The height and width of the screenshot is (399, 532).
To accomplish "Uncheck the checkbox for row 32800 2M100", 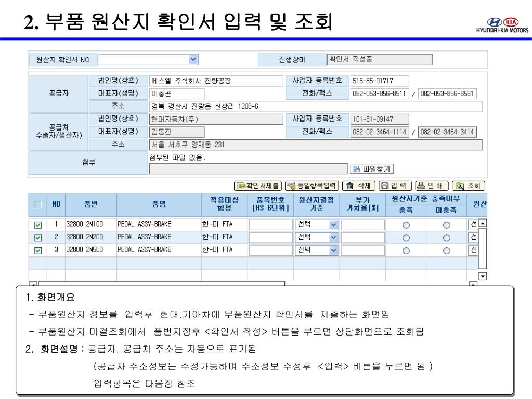I will pos(38,225).
